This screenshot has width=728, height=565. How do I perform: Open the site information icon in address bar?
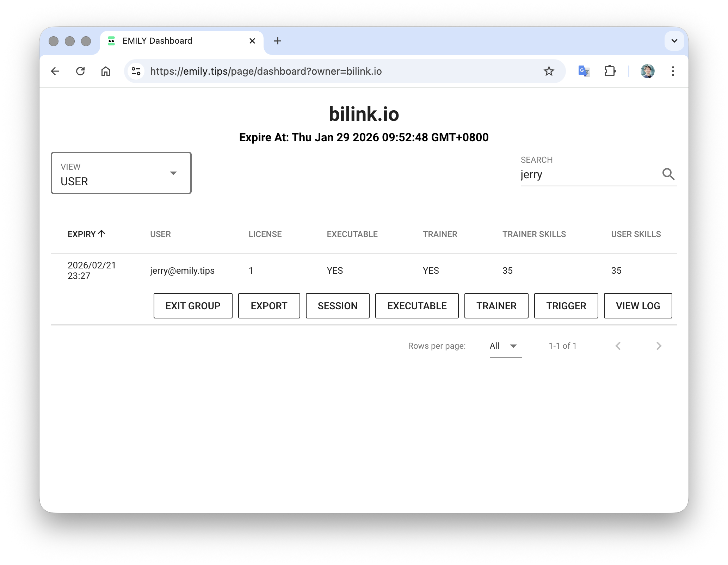click(136, 72)
